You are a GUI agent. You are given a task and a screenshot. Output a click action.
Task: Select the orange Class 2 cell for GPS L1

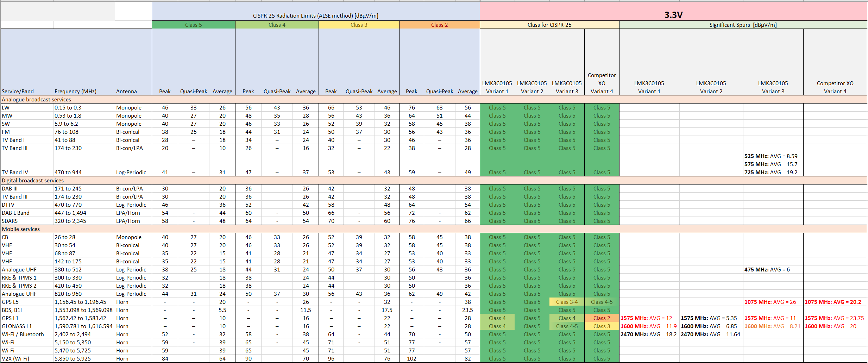click(602, 318)
